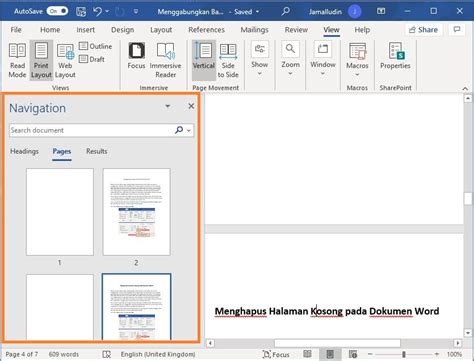Select page 3 blank thumbnail
The height and width of the screenshot is (361, 474).
[x=60, y=307]
